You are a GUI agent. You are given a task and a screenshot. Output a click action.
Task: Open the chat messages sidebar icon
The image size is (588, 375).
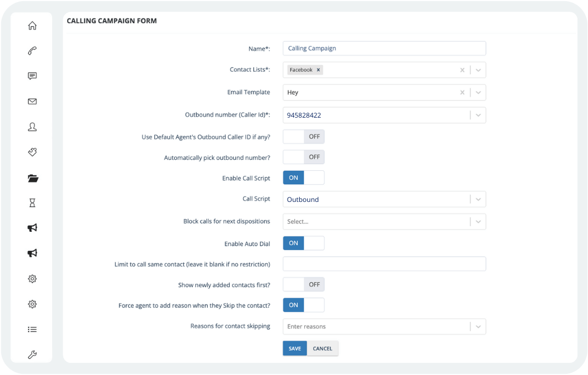click(32, 77)
